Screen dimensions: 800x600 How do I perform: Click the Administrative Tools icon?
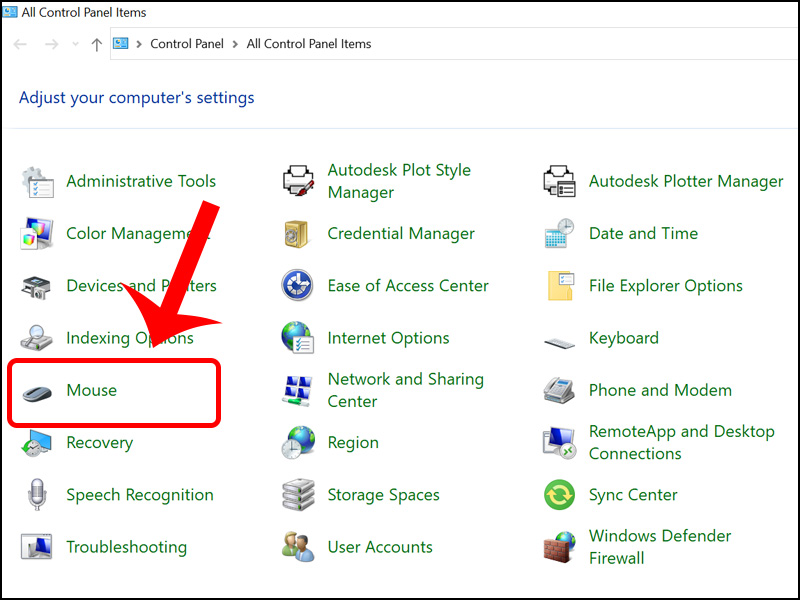(37, 182)
